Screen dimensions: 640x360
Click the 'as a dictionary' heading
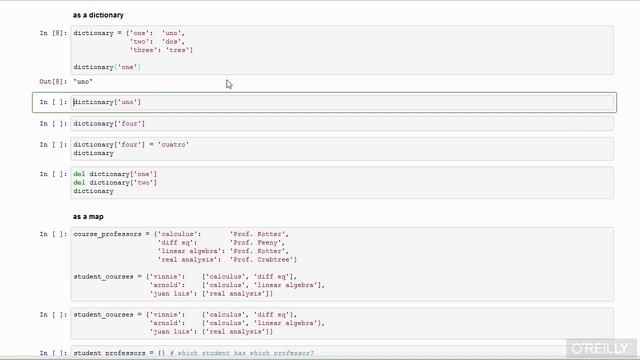point(98,15)
